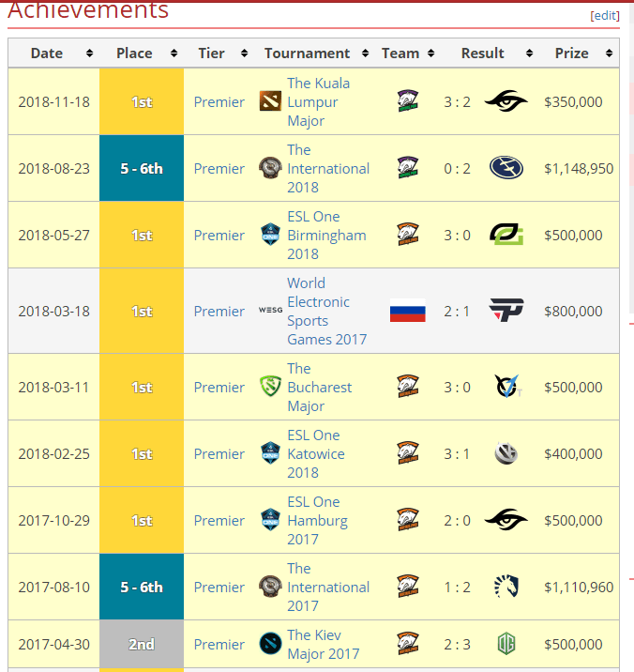Click the $1,110,960 prize value
The width and height of the screenshot is (634, 672).
(579, 588)
